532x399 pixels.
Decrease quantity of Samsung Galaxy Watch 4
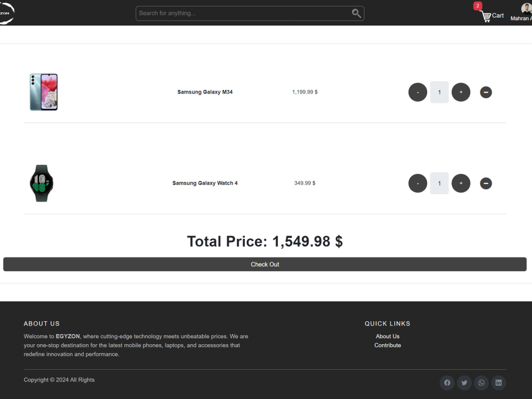pyautogui.click(x=418, y=184)
